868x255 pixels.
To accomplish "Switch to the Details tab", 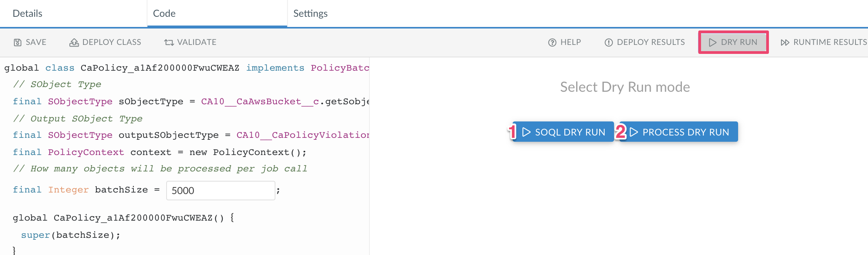I will 27,14.
